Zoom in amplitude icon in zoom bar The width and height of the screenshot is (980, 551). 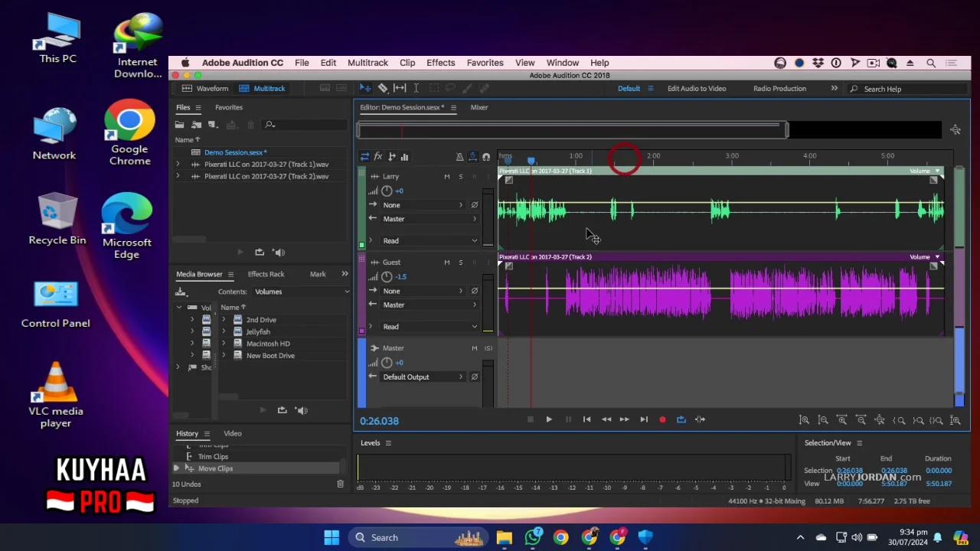(804, 420)
